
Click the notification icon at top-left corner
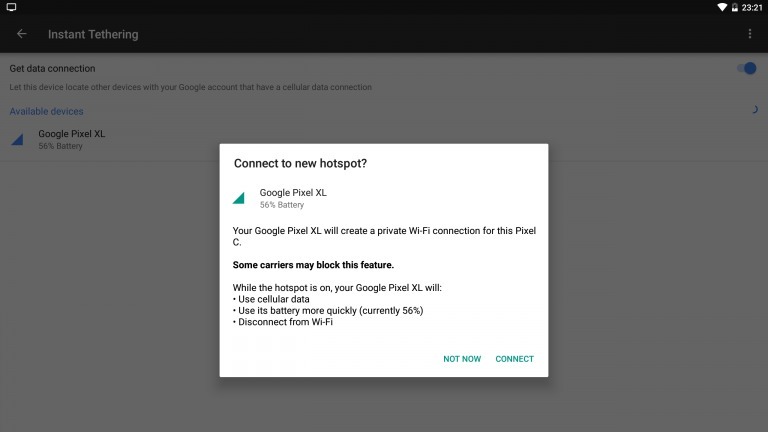click(x=11, y=7)
